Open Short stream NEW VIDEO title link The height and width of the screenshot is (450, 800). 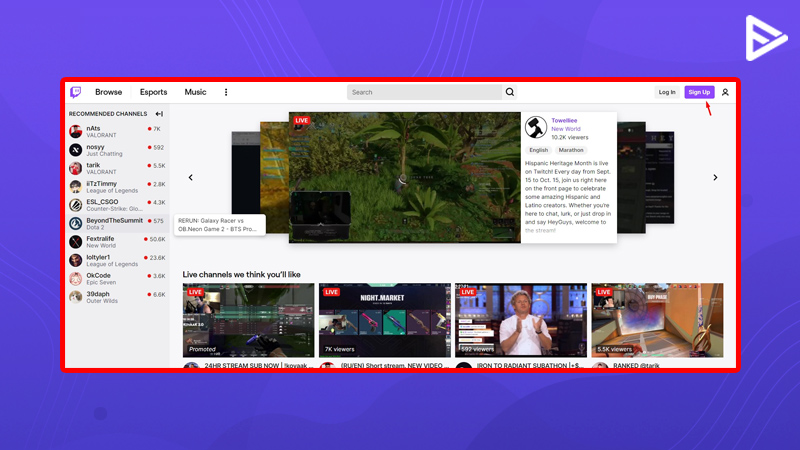click(x=395, y=365)
